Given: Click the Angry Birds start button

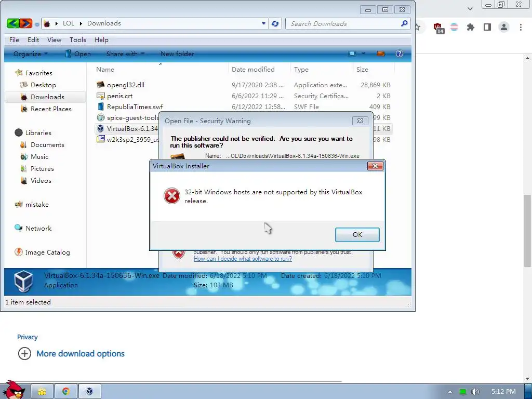Looking at the screenshot, I should pos(14,390).
